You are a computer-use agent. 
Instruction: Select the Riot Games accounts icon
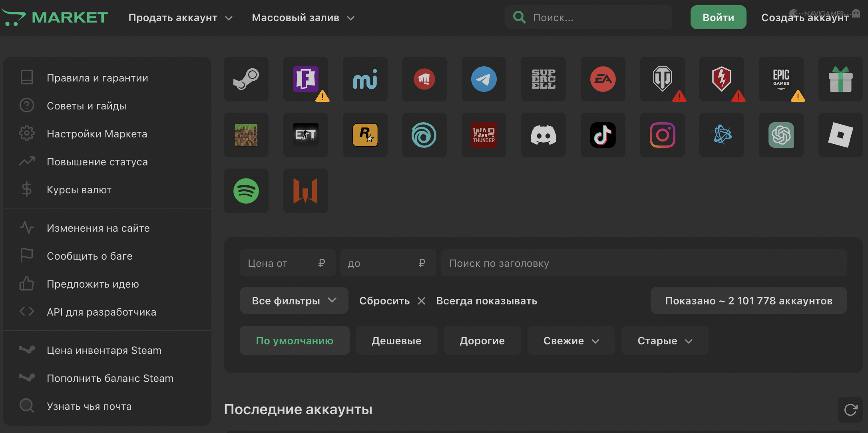pos(424,79)
